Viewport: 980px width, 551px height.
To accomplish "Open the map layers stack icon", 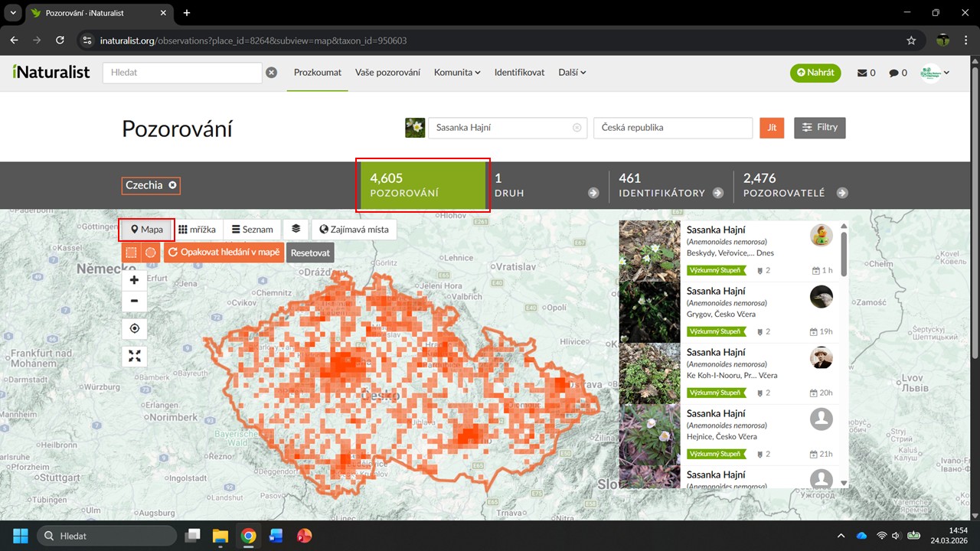I will click(296, 229).
